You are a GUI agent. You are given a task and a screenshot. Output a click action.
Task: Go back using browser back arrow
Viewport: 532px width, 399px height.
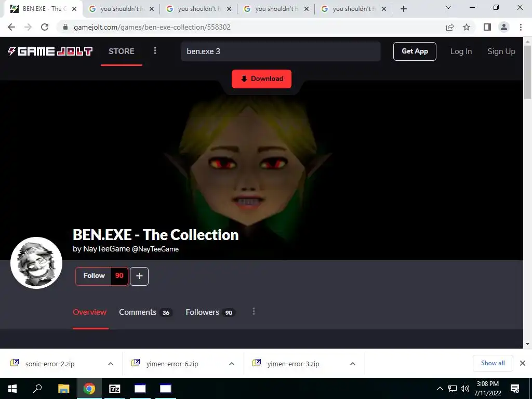(x=11, y=27)
